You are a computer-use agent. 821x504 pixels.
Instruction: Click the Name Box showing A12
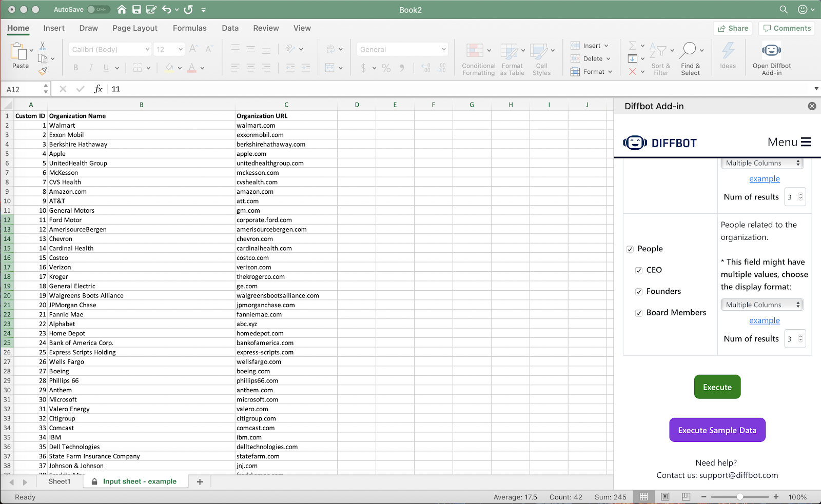point(25,89)
